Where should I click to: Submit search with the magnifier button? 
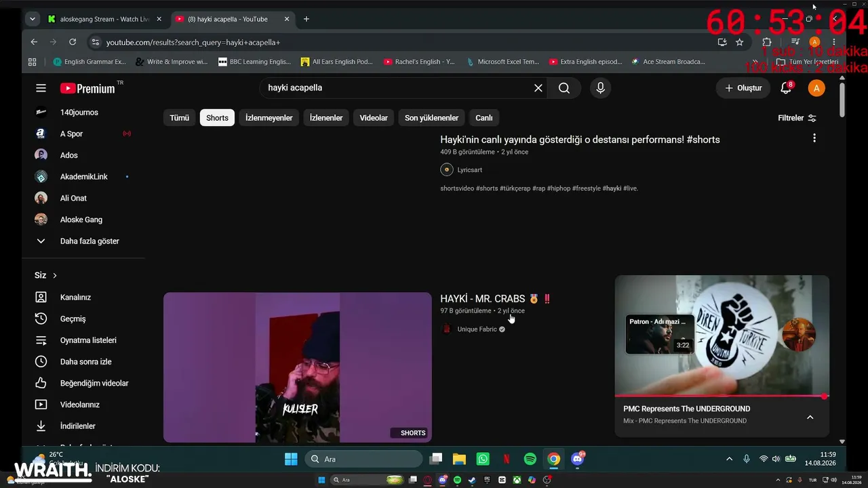pos(564,88)
